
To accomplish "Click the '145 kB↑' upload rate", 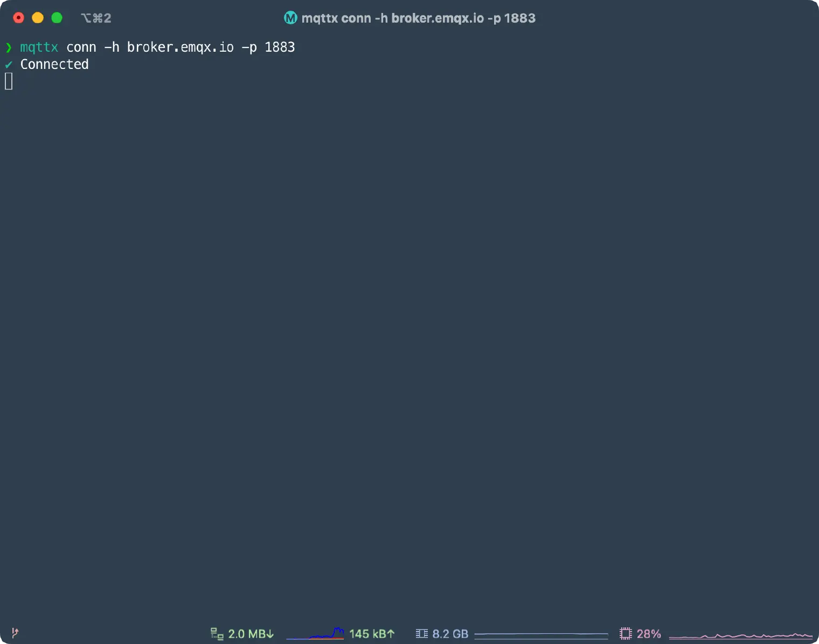I will tap(372, 634).
